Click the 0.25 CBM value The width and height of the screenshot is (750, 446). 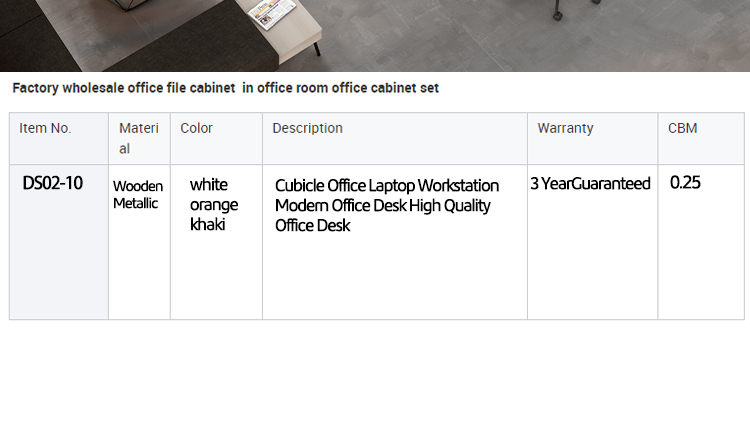point(685,183)
